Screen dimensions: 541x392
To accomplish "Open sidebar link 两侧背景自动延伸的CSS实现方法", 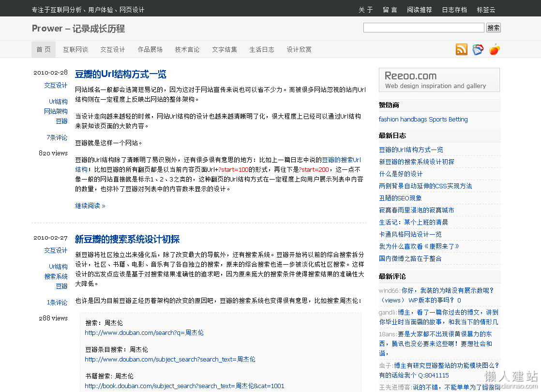I will (x=425, y=186).
